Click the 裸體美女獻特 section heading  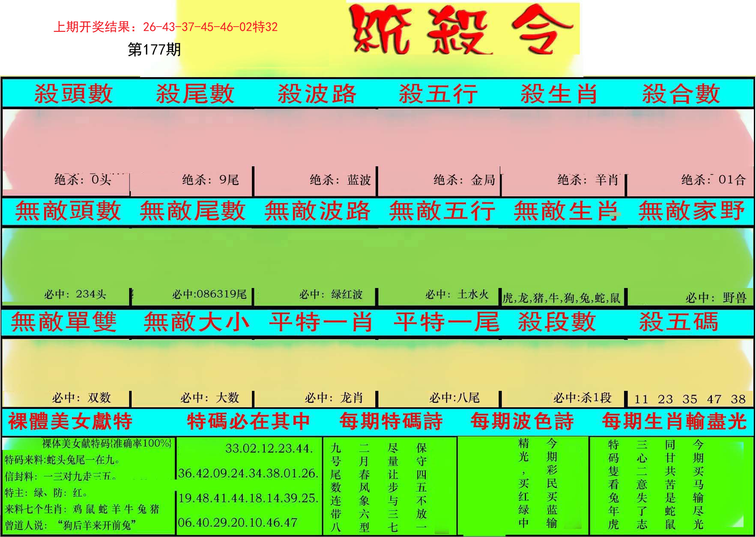[70, 421]
